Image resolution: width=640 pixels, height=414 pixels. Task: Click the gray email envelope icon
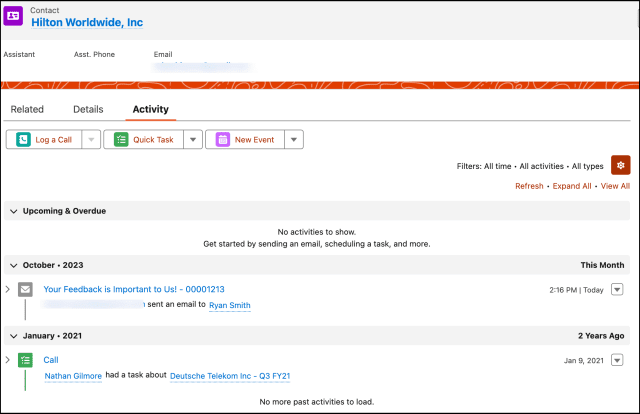tap(25, 289)
